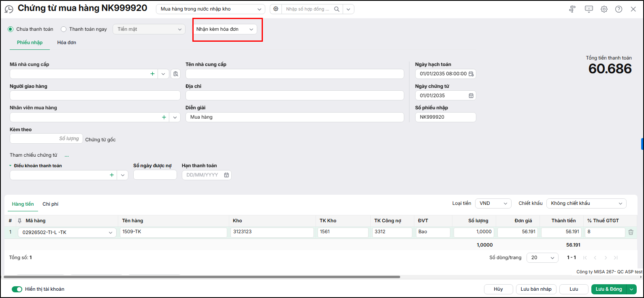The image size is (644, 298).
Task: Open the Hạn thanh toán calendar icon
Action: (226, 175)
